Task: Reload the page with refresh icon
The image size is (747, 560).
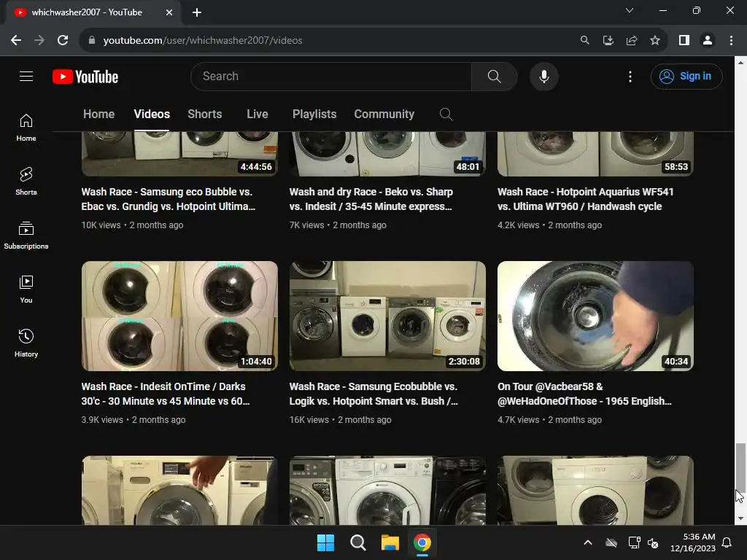Action: 63,41
